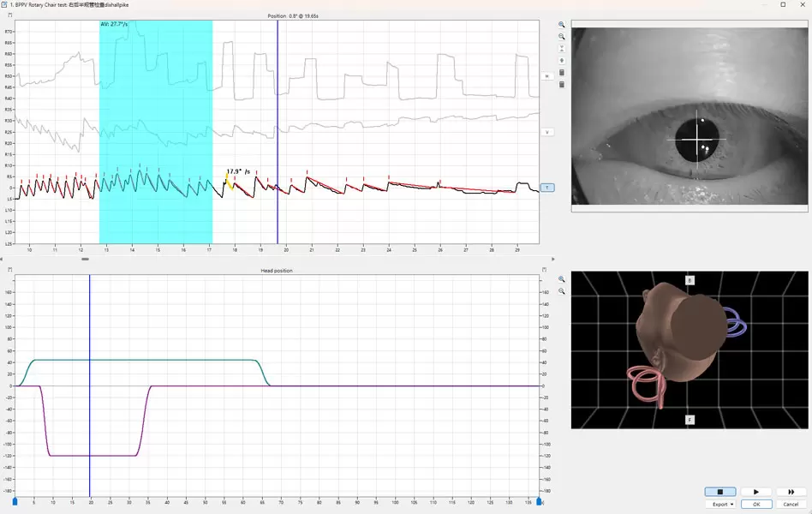This screenshot has width=812, height=514.
Task: Zoom into the eye position chart
Action: click(x=561, y=26)
